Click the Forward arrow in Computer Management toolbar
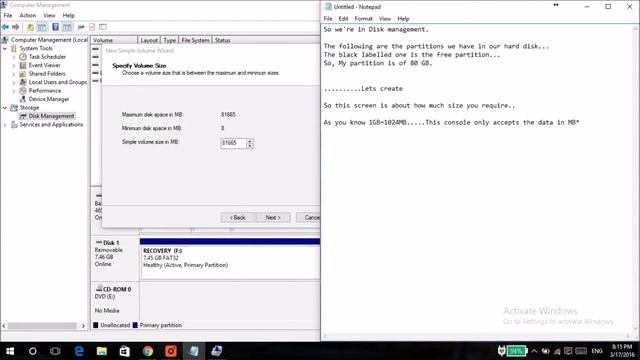640x360 pixels. tap(16, 27)
